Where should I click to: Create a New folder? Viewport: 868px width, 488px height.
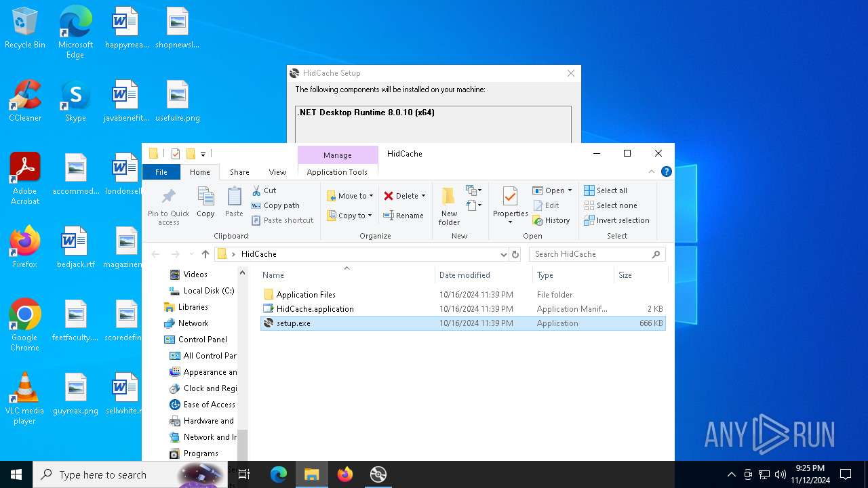tap(449, 207)
